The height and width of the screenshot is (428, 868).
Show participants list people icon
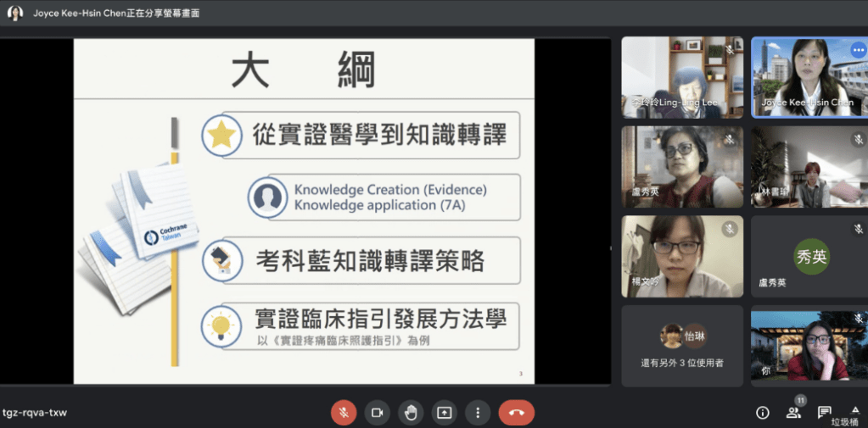click(793, 413)
